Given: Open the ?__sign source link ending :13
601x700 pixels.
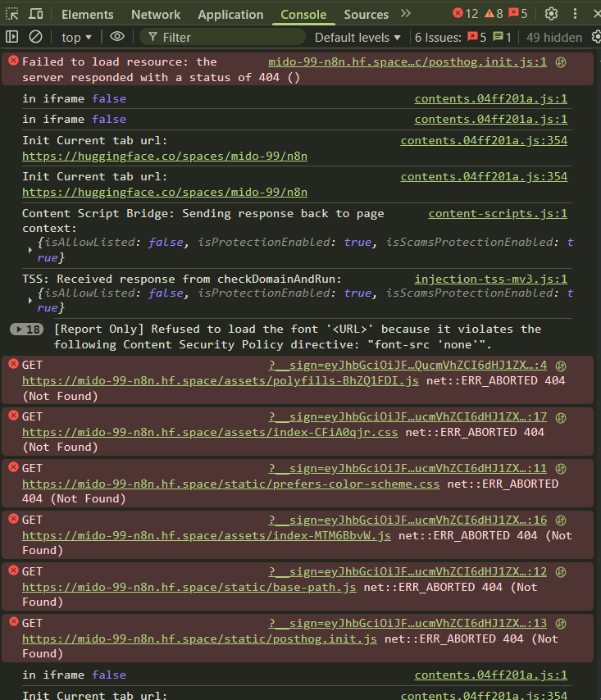Looking at the screenshot, I should tap(407, 624).
